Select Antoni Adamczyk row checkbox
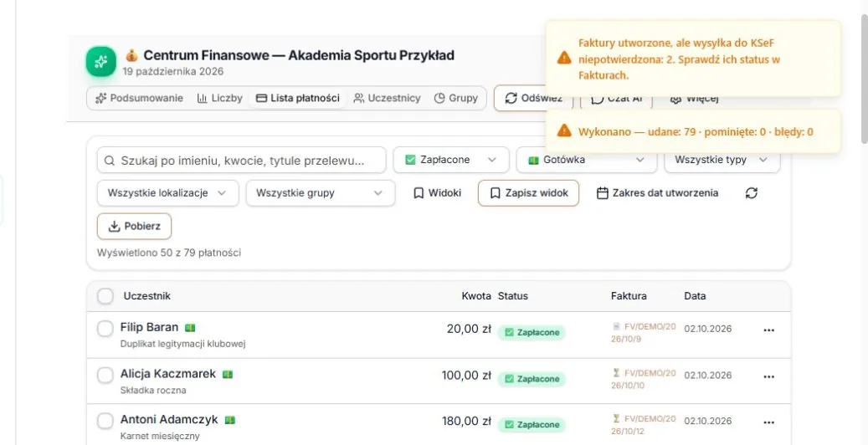Image resolution: width=868 pixels, height=445 pixels. click(x=105, y=422)
